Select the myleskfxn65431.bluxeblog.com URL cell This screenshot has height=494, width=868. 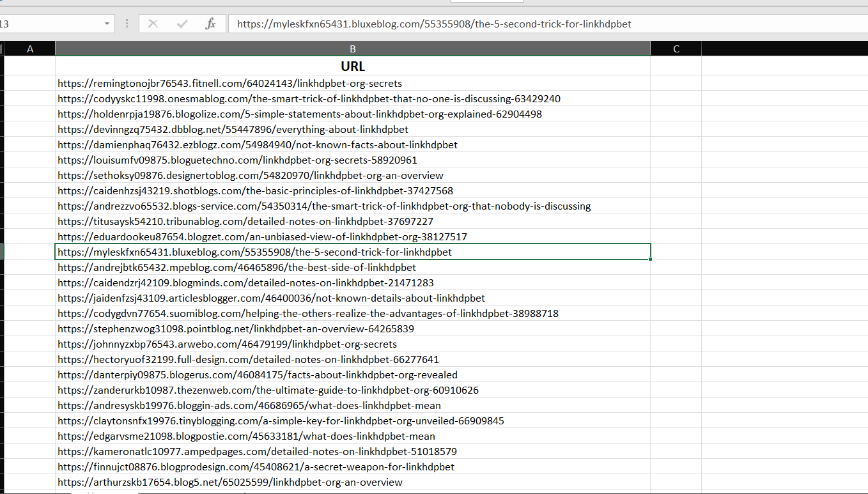tap(254, 252)
